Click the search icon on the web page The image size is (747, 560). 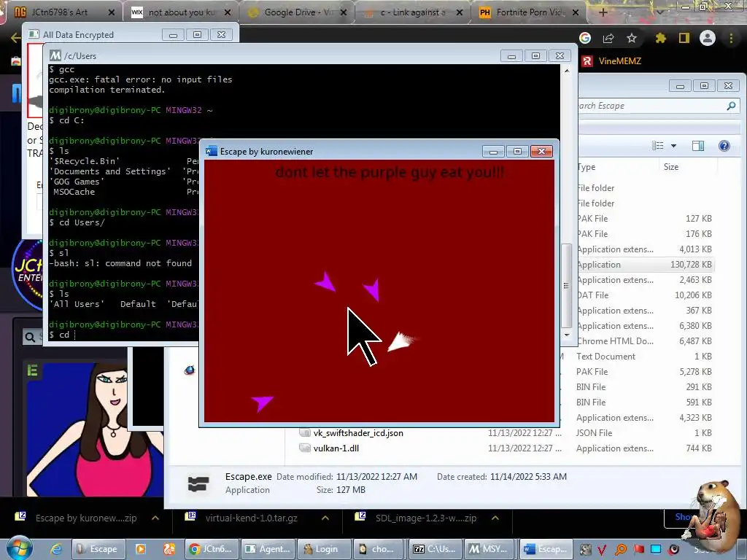pyautogui.click(x=29, y=337)
